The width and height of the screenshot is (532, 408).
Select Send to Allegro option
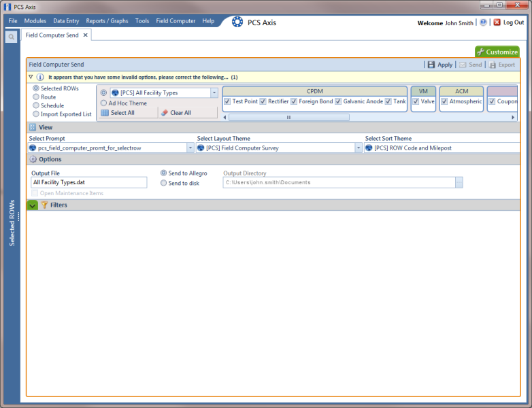click(x=163, y=173)
